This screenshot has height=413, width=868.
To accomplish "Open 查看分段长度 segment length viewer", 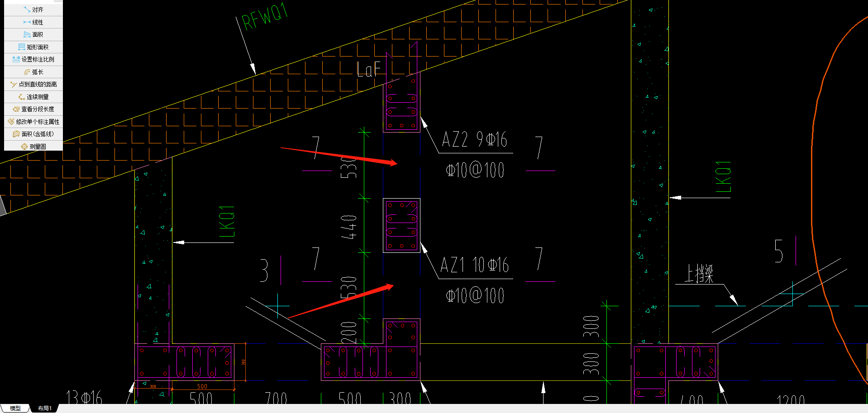I will (x=33, y=109).
